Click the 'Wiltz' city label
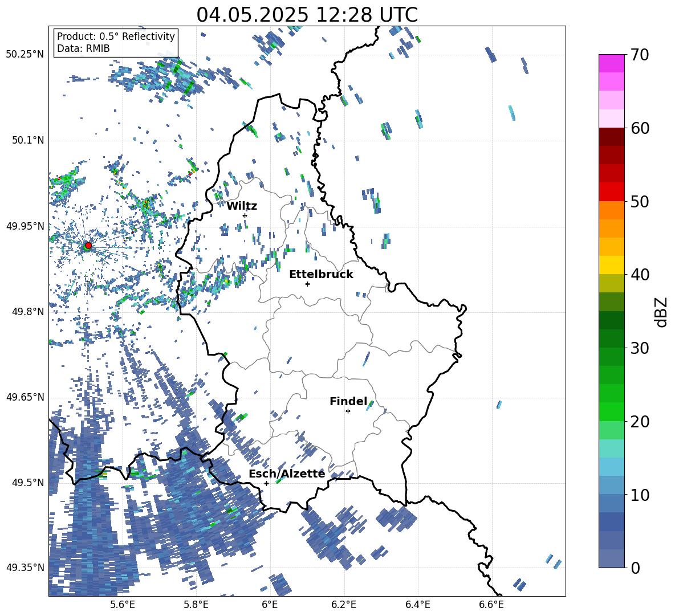The height and width of the screenshot is (616, 675). click(242, 206)
